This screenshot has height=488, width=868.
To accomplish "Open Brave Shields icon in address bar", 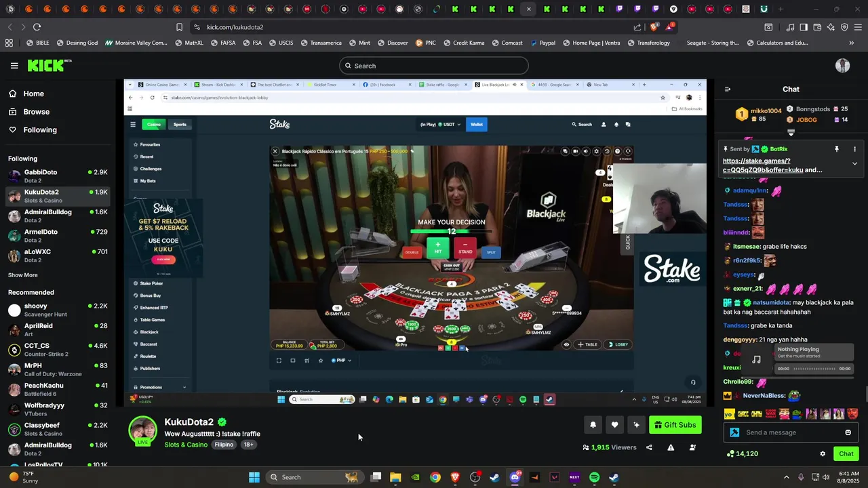I will pyautogui.click(x=654, y=27).
